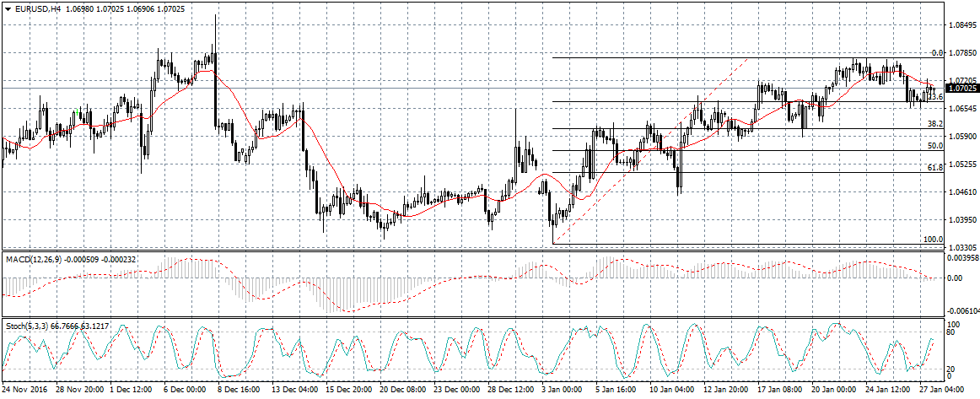This screenshot has height=399, width=980.
Task: Click the current price tag 1.07025
Action: coord(962,88)
